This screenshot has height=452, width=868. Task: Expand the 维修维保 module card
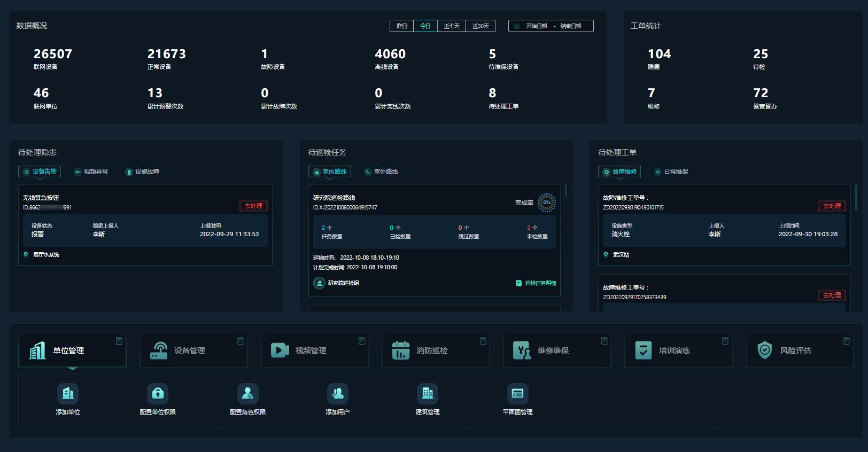[557, 350]
